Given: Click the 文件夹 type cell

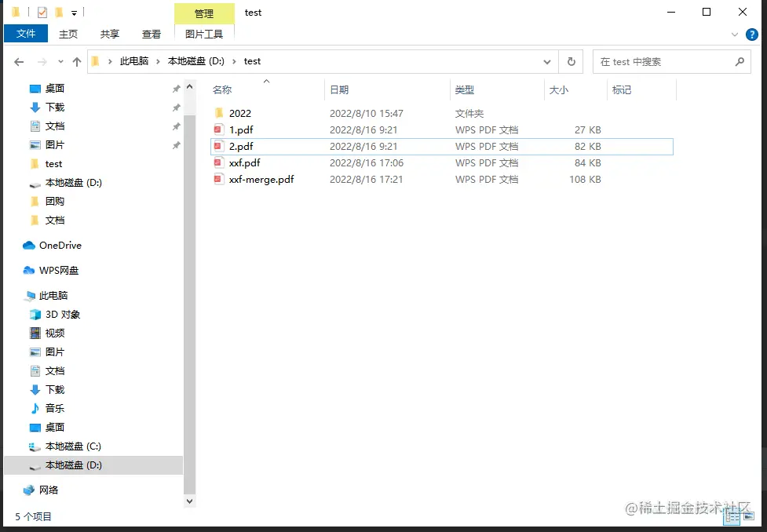Looking at the screenshot, I should tap(469, 114).
